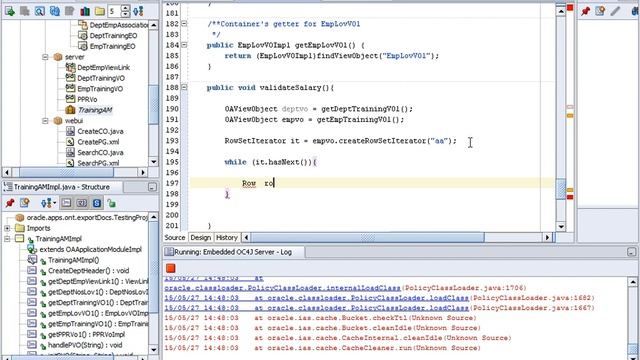Collapse code fold at line 184 getEmpLovVO1
640x360 pixels.
184,45
